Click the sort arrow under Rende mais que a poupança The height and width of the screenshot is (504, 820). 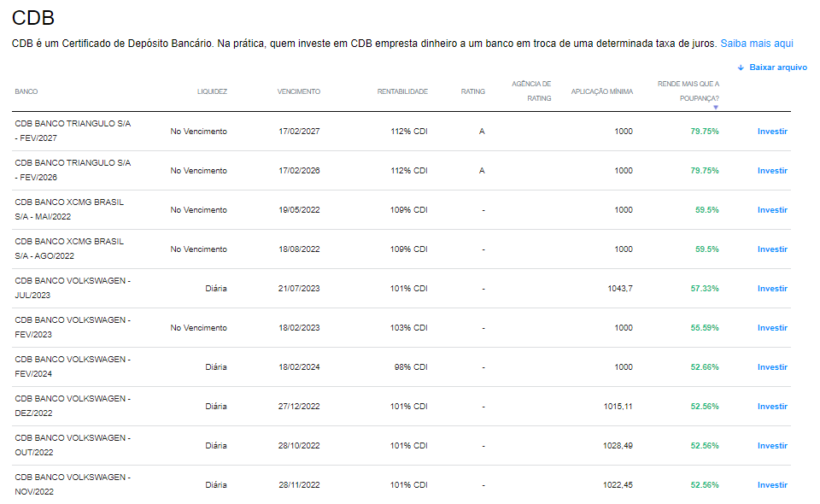click(715, 107)
